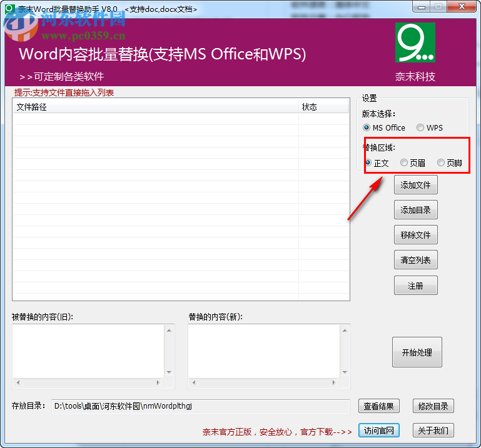Image resolution: width=481 pixels, height=448 pixels.
Task: Click left arrow of new-content horizontal scrollbar
Action: tap(194, 382)
